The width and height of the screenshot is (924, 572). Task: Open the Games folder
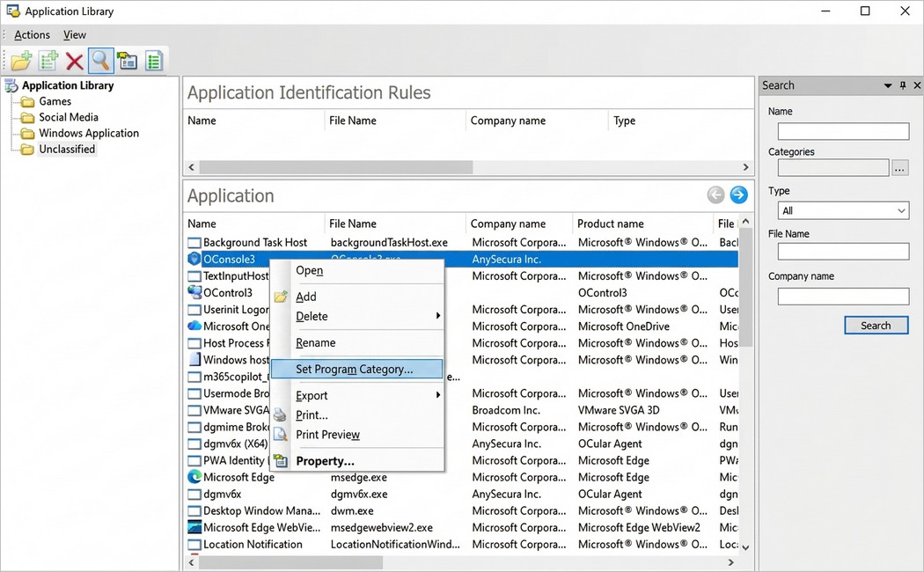click(x=55, y=101)
